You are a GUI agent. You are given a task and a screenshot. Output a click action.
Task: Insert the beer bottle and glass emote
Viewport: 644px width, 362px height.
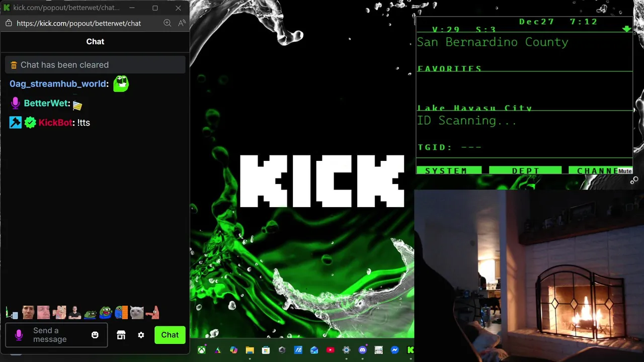point(12,313)
